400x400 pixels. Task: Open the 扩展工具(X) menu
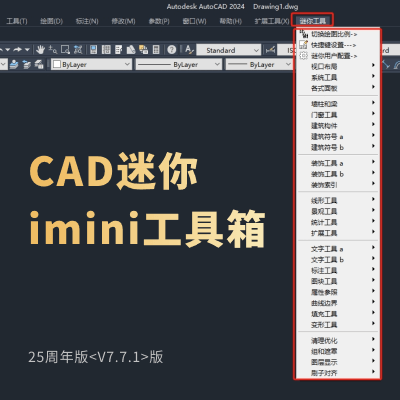272,21
